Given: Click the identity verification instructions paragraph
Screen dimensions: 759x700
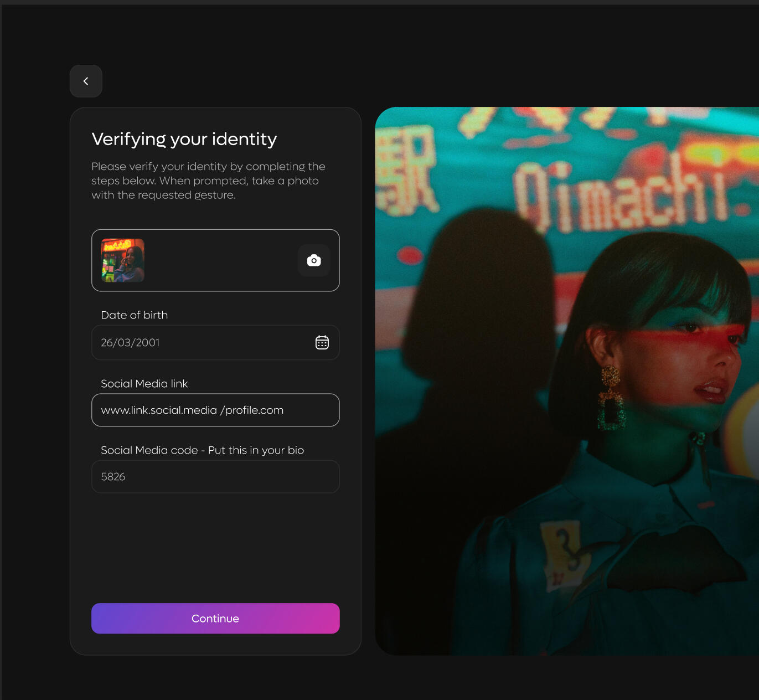Looking at the screenshot, I should point(208,181).
